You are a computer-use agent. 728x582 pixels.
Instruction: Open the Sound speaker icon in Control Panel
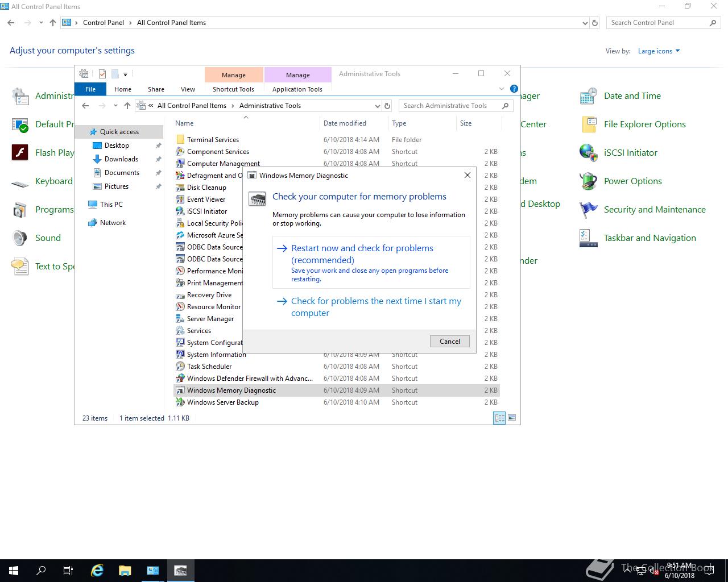(20, 238)
